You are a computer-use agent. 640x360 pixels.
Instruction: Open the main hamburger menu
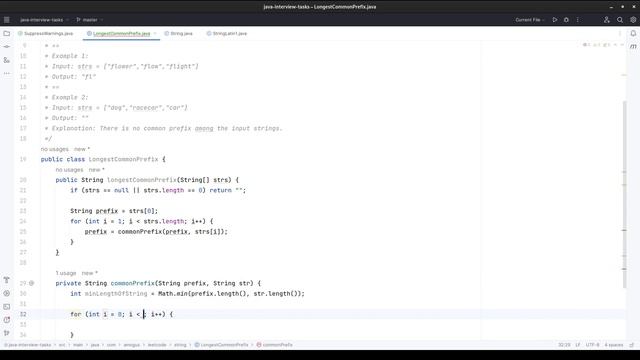(x=7, y=20)
